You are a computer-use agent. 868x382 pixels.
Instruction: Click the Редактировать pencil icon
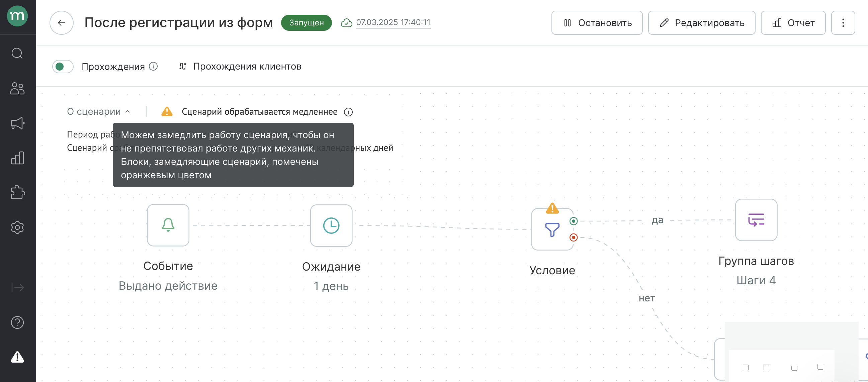(662, 22)
